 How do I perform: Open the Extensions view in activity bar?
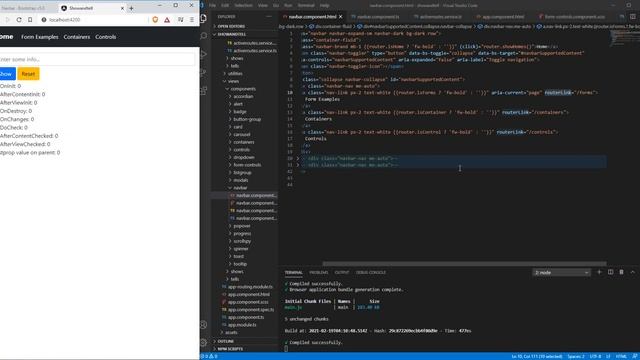point(204,91)
